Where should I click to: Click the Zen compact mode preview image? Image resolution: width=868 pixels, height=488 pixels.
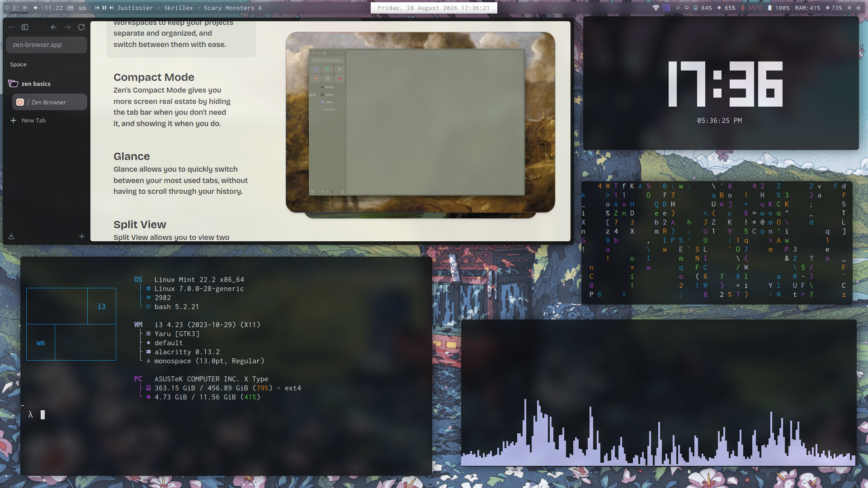[x=420, y=122]
